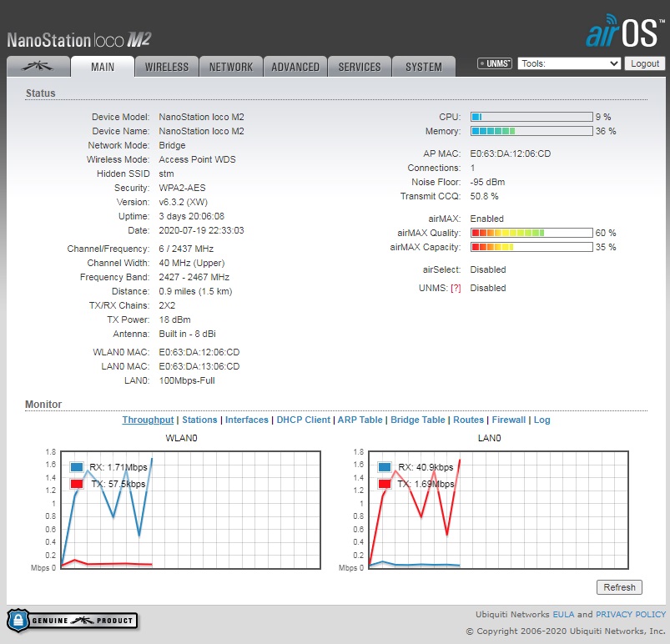Click the Network Mode value Bridge

(x=172, y=145)
